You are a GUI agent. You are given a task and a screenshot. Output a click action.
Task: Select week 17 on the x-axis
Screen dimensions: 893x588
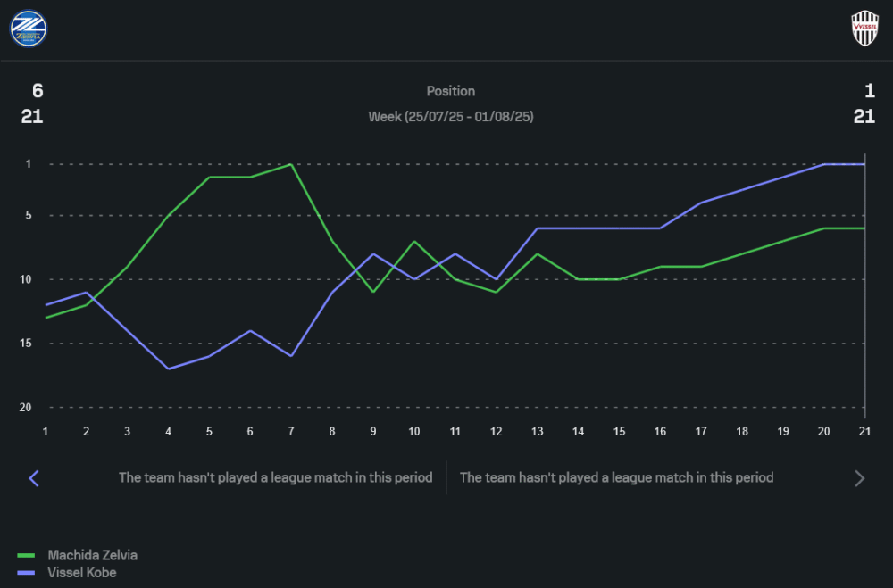click(x=701, y=431)
